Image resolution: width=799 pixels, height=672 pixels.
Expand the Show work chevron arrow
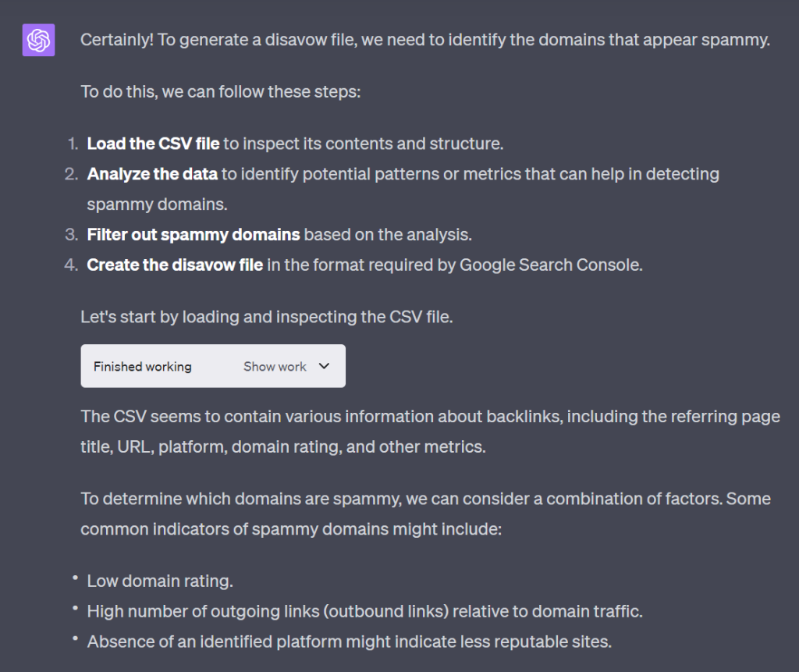[324, 366]
